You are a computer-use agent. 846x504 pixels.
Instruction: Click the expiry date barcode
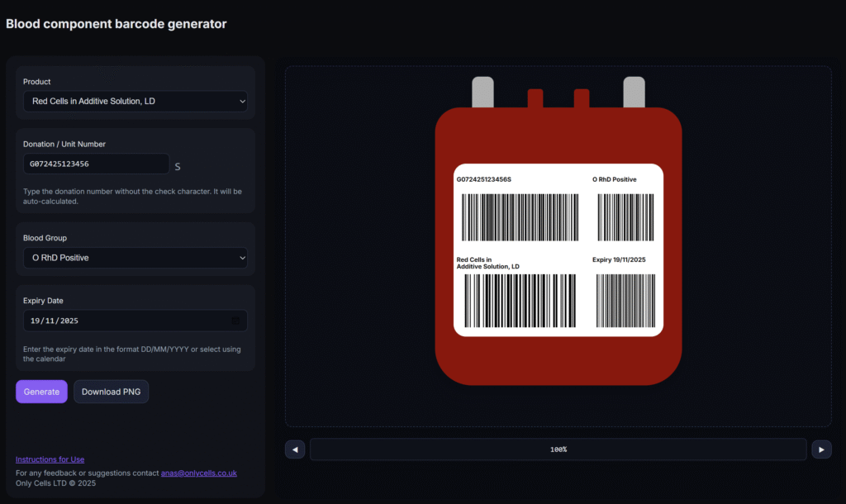[626, 301]
